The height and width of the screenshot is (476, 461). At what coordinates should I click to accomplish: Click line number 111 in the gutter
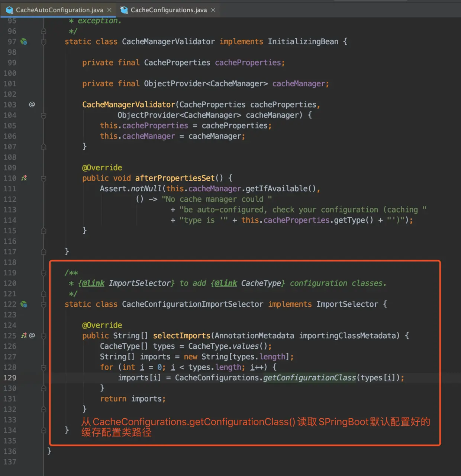(10, 189)
